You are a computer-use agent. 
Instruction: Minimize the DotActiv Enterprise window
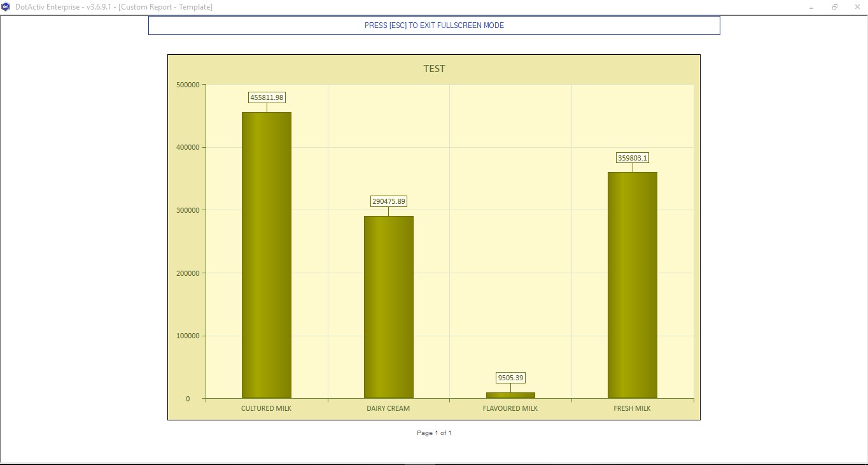[811, 7]
